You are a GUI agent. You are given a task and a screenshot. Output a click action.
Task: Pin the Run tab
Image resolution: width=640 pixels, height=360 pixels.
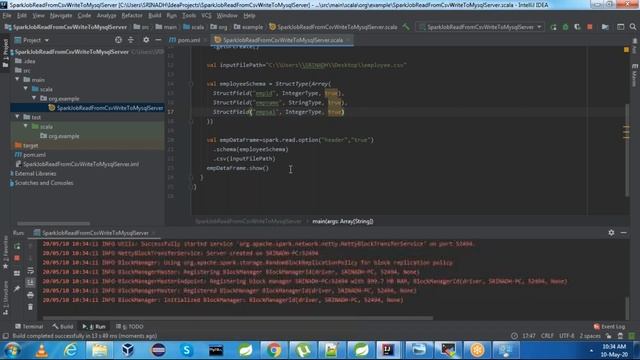[17, 289]
